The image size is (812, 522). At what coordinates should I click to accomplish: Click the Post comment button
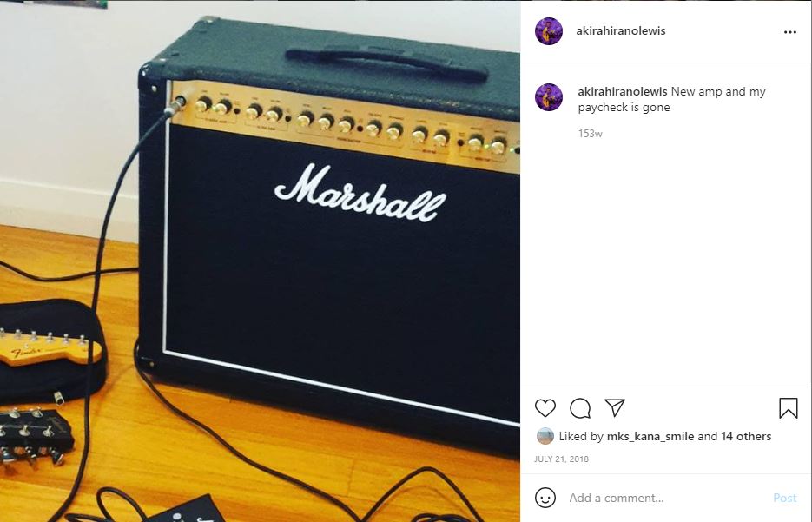(784, 498)
